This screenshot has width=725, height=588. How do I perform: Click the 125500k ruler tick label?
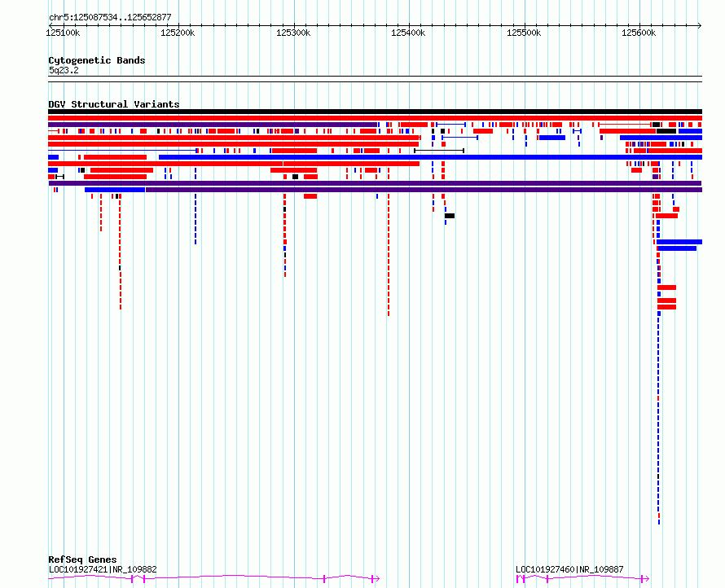pyautogui.click(x=524, y=33)
